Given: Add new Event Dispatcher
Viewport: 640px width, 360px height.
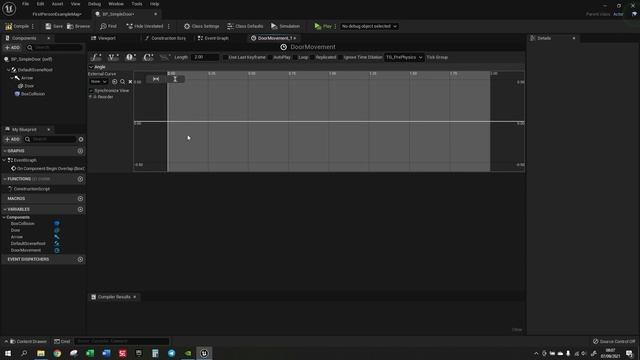Looking at the screenshot, I should [x=80, y=259].
